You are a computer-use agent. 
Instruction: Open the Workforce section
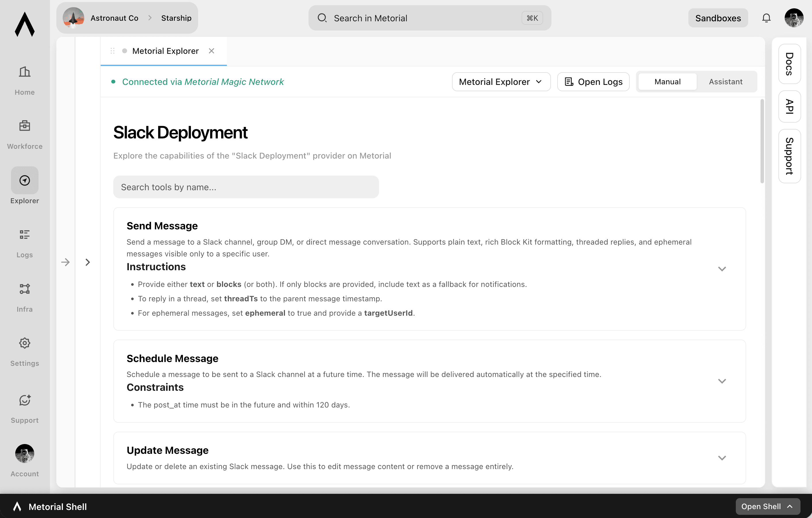click(25, 134)
